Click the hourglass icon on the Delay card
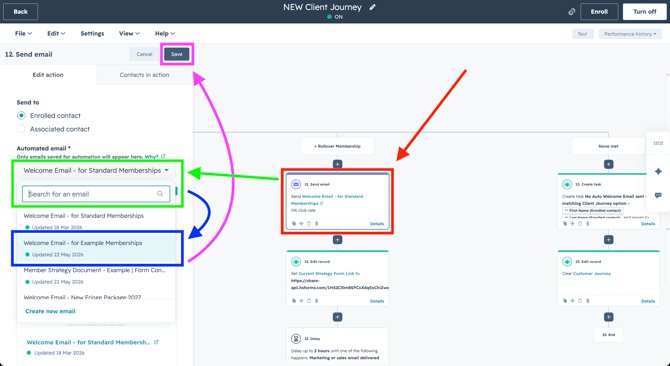Image resolution: width=670 pixels, height=366 pixels. (x=296, y=339)
